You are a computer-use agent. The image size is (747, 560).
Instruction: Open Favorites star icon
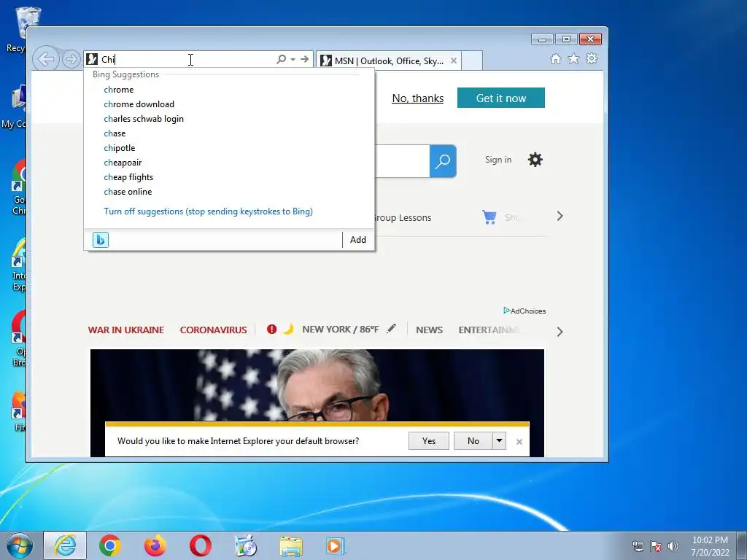(573, 58)
